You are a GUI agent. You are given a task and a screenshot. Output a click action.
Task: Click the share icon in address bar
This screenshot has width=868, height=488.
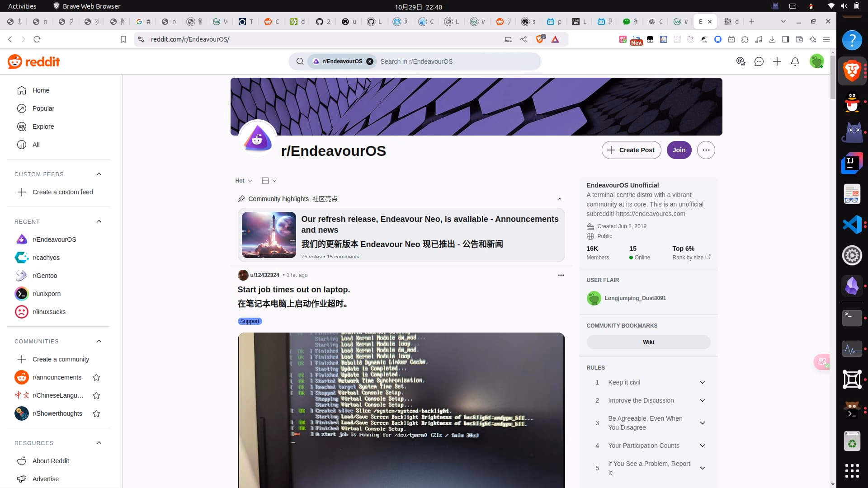click(x=524, y=39)
